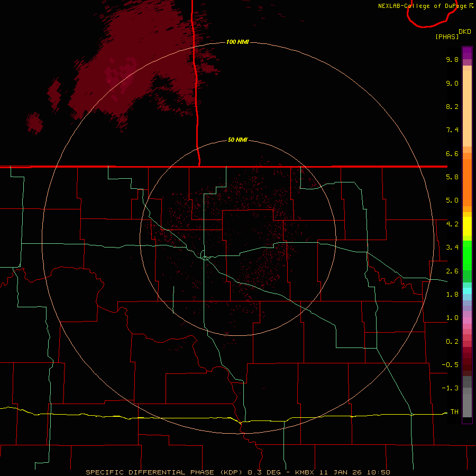The width and height of the screenshot is (476, 476).
Task: Click the [PHAS] label above the color scale
Action: pyautogui.click(x=447, y=36)
